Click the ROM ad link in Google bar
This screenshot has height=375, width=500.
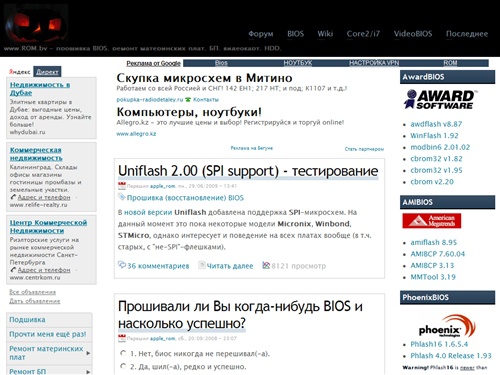click(450, 63)
